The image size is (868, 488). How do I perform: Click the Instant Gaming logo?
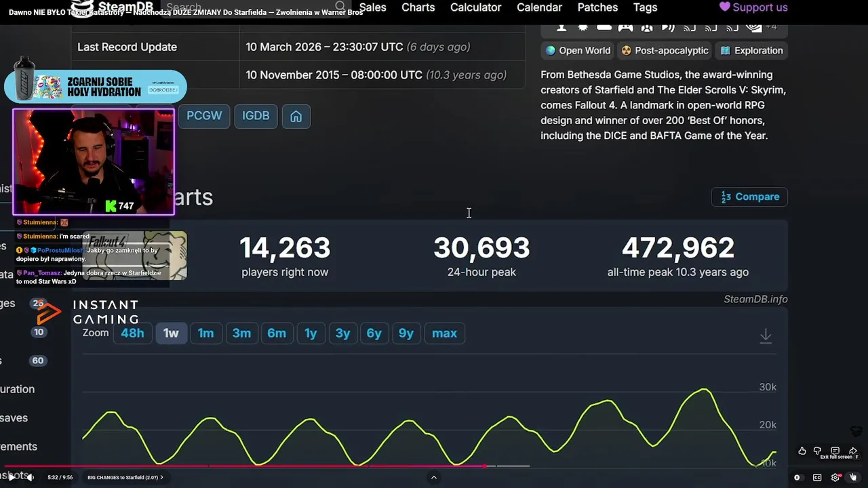click(x=87, y=313)
